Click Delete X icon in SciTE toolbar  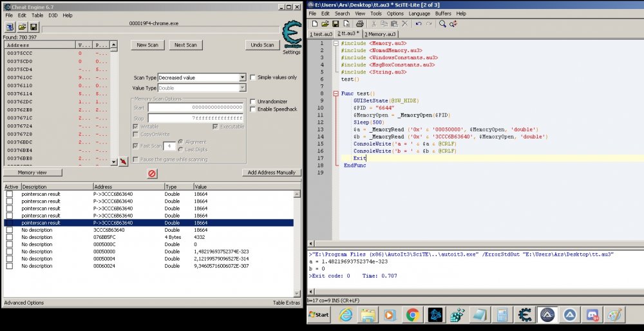(404, 24)
